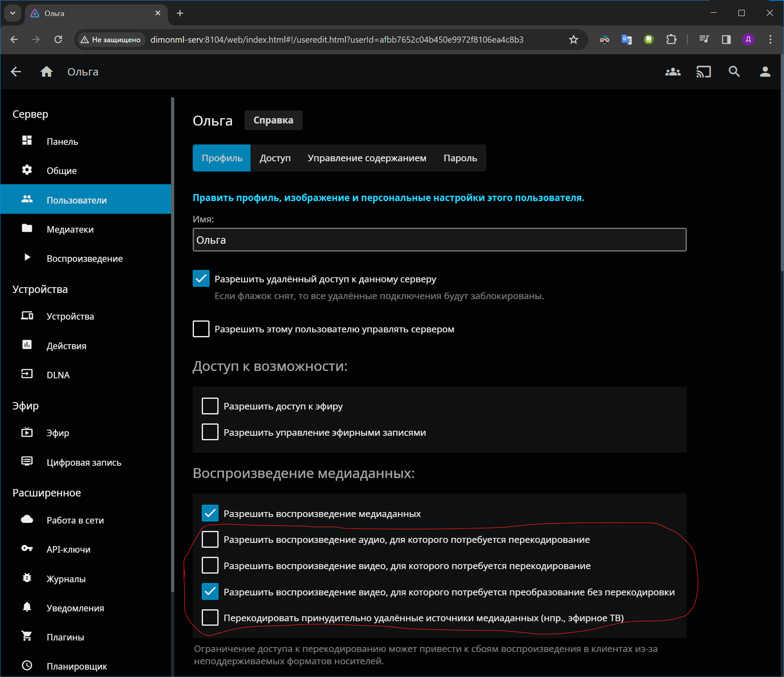This screenshot has width=784, height=677.
Task: Enable audio playback requiring transcoding
Action: coord(210,540)
